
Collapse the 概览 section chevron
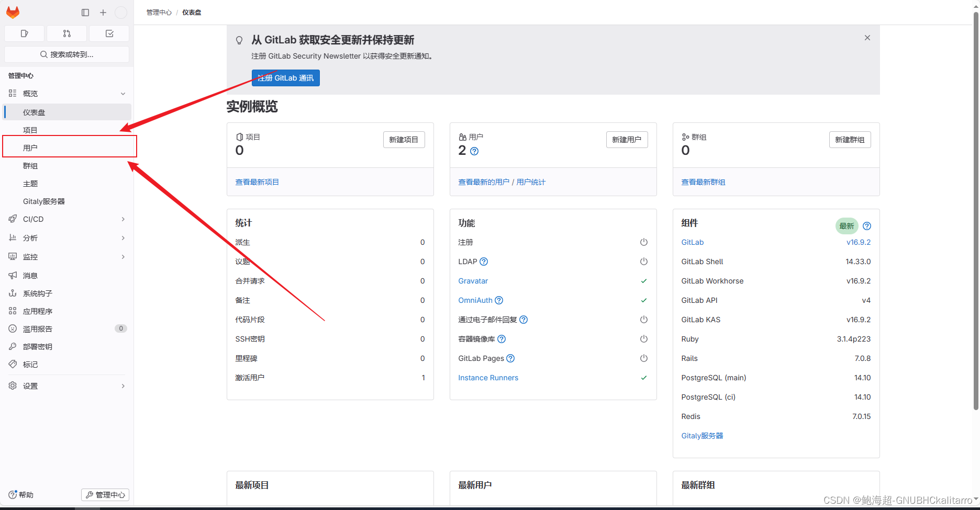tap(123, 94)
